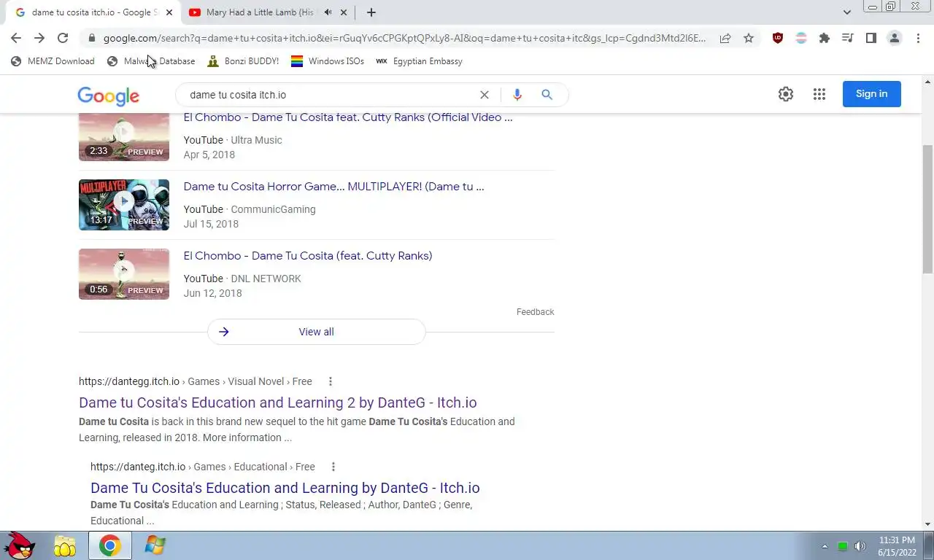Preview the 2:33 video thumbnail
The image size is (934, 560).
pos(124,137)
